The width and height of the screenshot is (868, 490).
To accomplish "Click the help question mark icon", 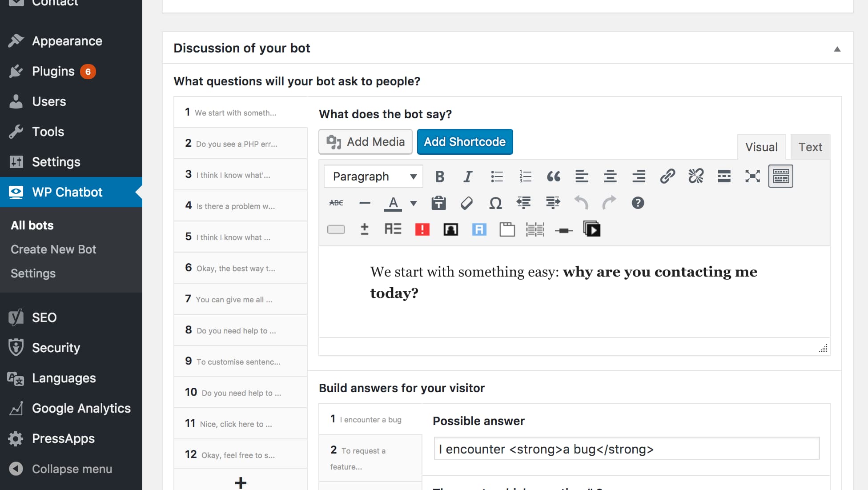I will tap(637, 203).
